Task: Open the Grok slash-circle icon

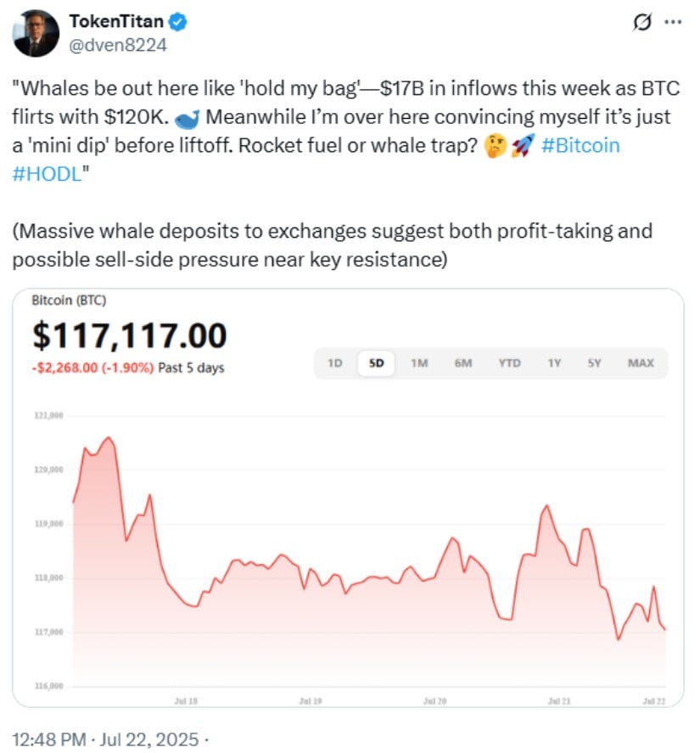Action: click(642, 22)
